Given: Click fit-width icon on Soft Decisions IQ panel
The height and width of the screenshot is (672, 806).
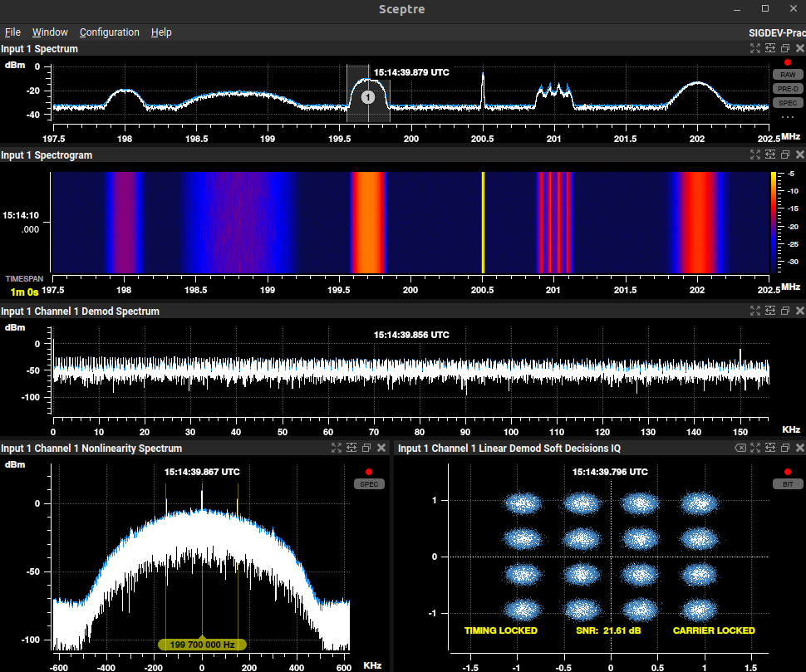Looking at the screenshot, I should pos(770,449).
